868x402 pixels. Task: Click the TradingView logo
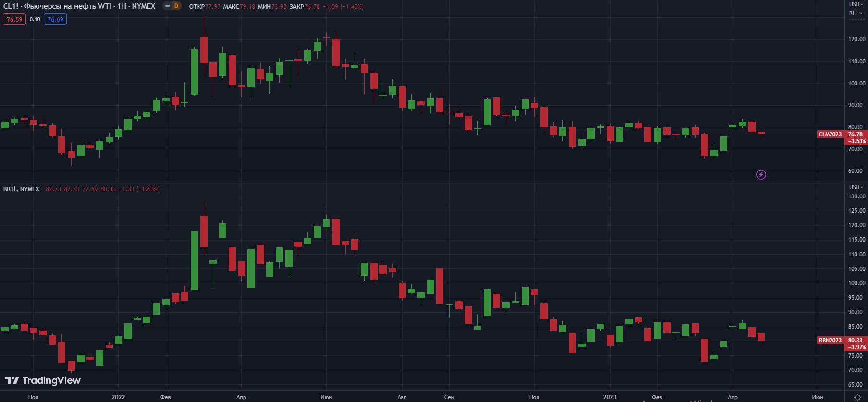43,380
